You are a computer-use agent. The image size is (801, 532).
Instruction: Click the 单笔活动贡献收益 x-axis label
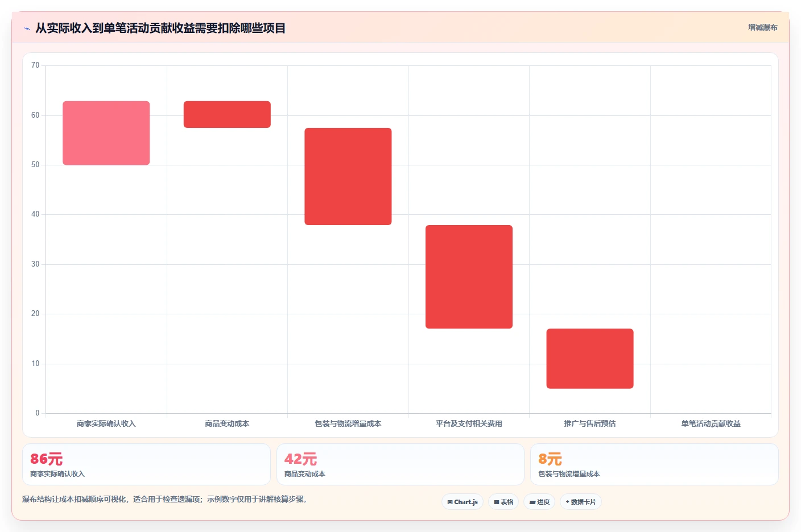pos(711,423)
